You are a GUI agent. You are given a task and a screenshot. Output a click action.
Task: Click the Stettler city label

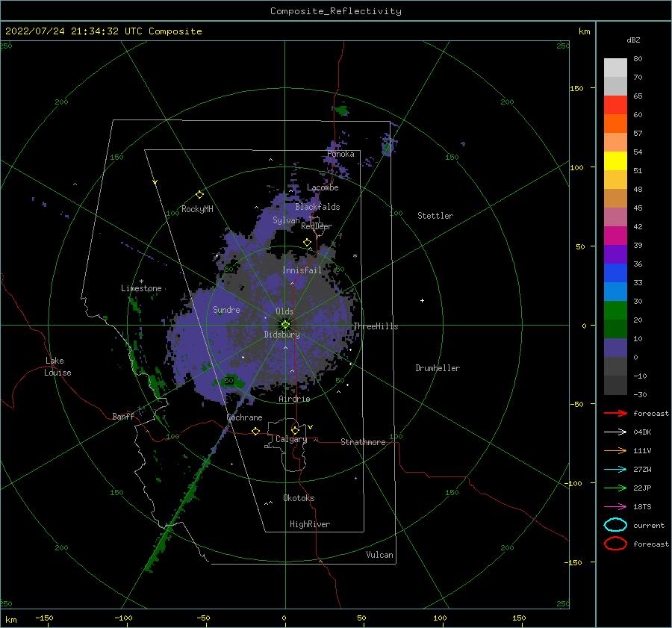click(435, 216)
